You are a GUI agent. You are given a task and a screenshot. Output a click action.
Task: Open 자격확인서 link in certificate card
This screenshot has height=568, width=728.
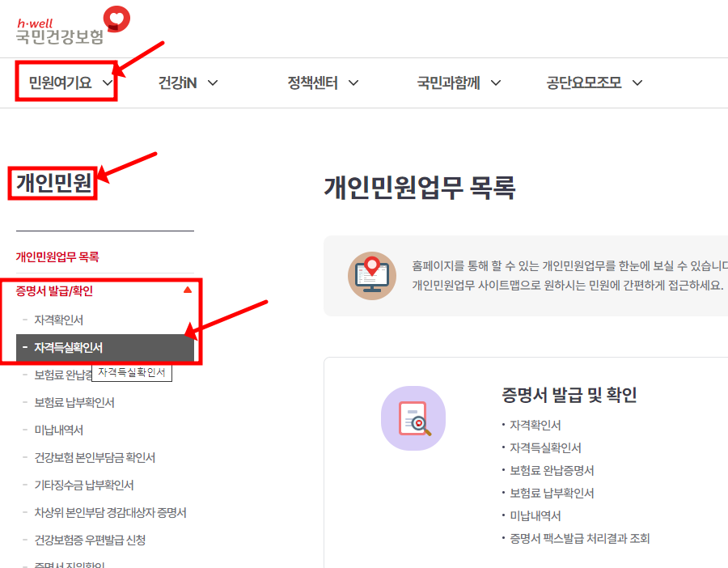(x=535, y=425)
